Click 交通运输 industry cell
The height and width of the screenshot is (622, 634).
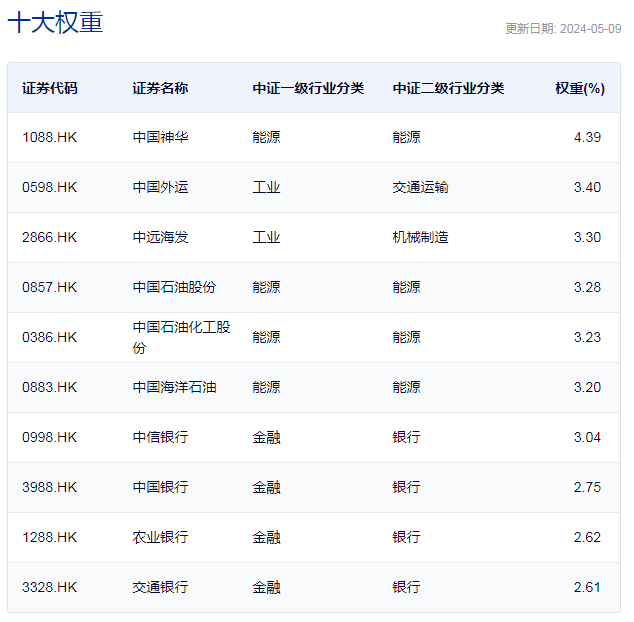tap(421, 188)
